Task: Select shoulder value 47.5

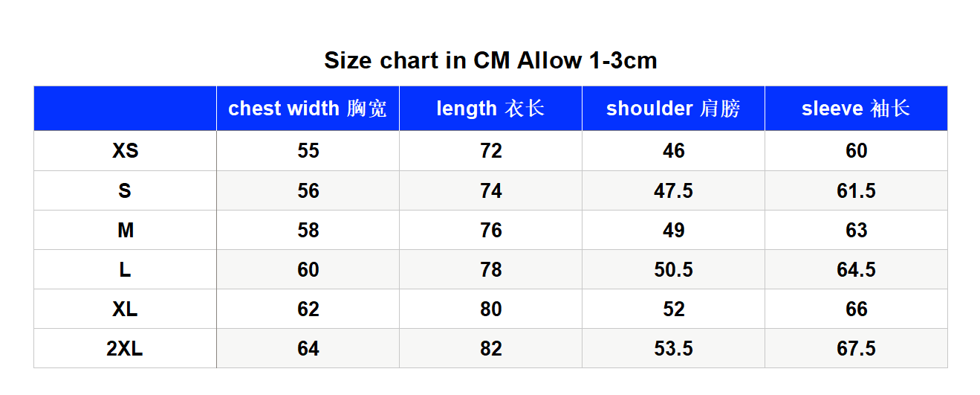Action: pos(673,190)
